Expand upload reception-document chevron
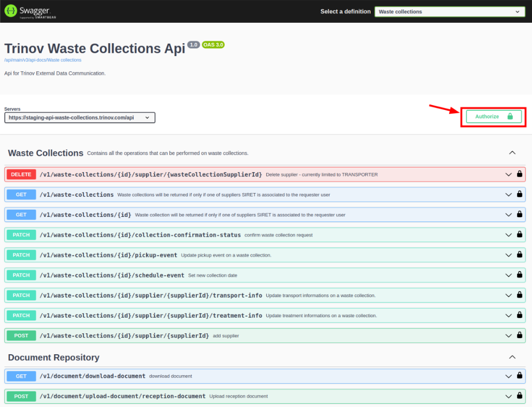532x407 pixels. [x=508, y=396]
